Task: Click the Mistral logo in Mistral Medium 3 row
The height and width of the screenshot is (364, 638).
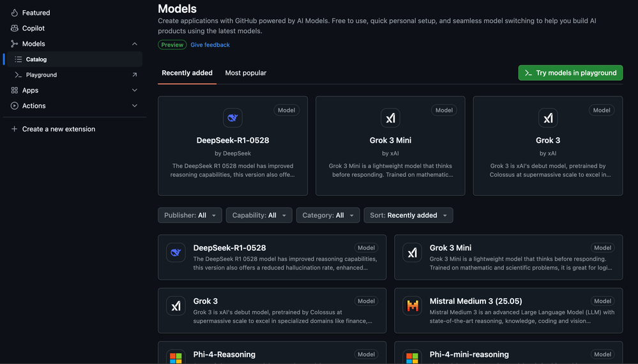Action: 412,305
